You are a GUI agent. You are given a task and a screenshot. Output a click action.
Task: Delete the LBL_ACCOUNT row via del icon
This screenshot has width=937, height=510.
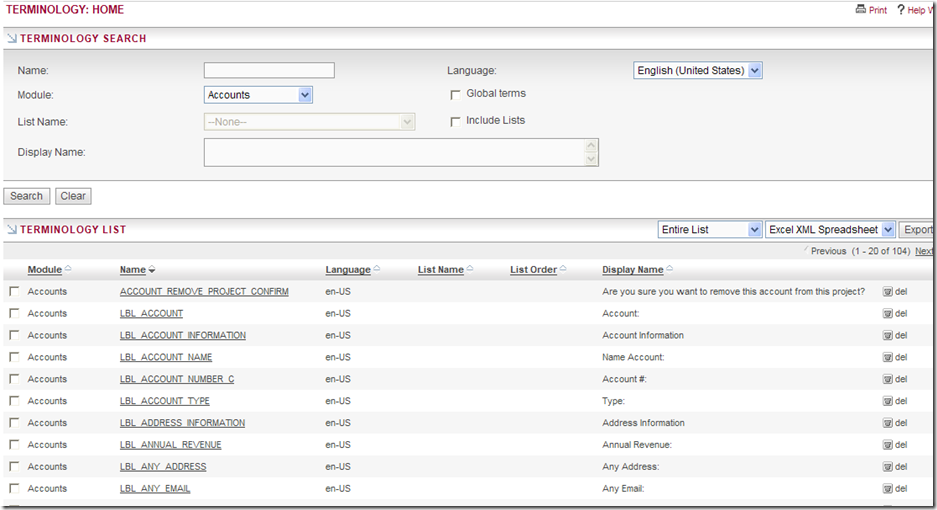coord(887,314)
